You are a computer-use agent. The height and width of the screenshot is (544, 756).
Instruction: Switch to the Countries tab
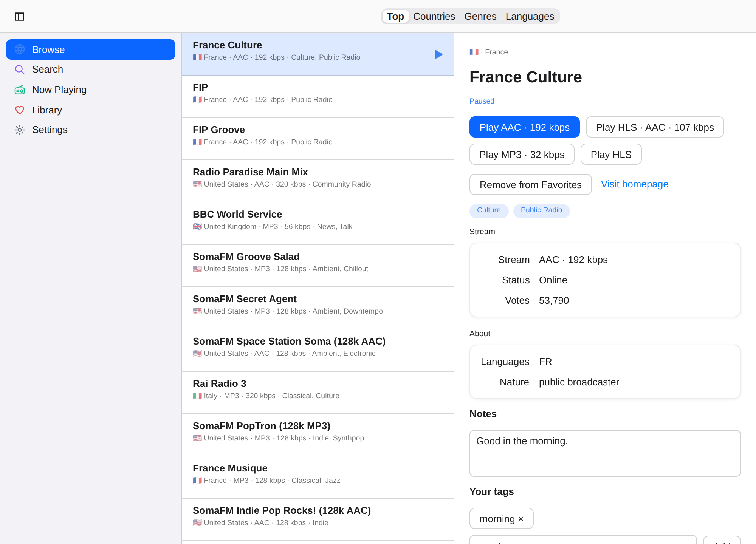[434, 16]
